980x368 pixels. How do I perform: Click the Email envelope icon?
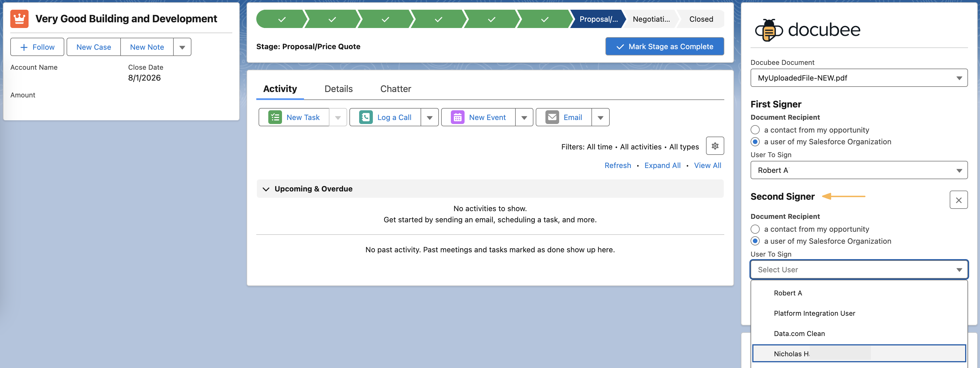pos(552,117)
